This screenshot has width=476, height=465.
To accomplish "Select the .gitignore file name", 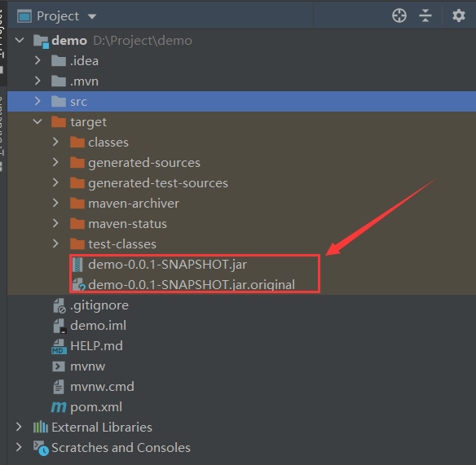I will (x=99, y=305).
